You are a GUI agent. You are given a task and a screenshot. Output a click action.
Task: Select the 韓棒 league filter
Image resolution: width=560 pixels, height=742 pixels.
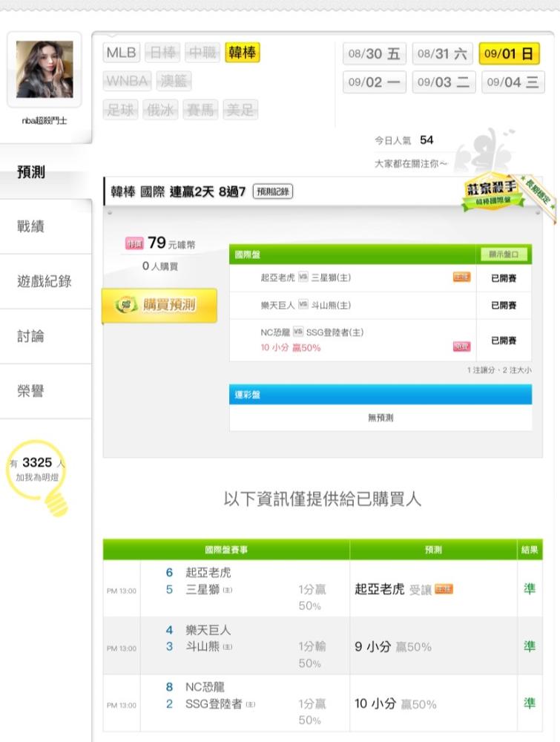tap(242, 53)
